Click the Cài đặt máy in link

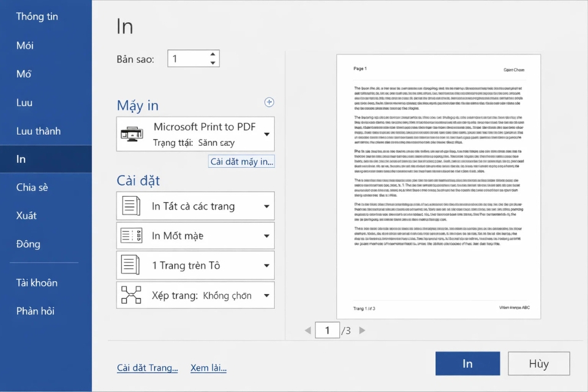point(241,162)
